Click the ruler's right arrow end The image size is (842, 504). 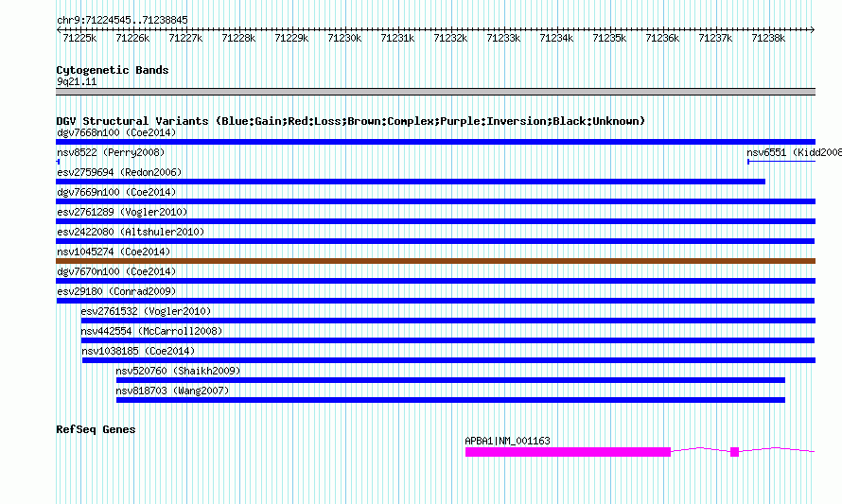pyautogui.click(x=813, y=29)
